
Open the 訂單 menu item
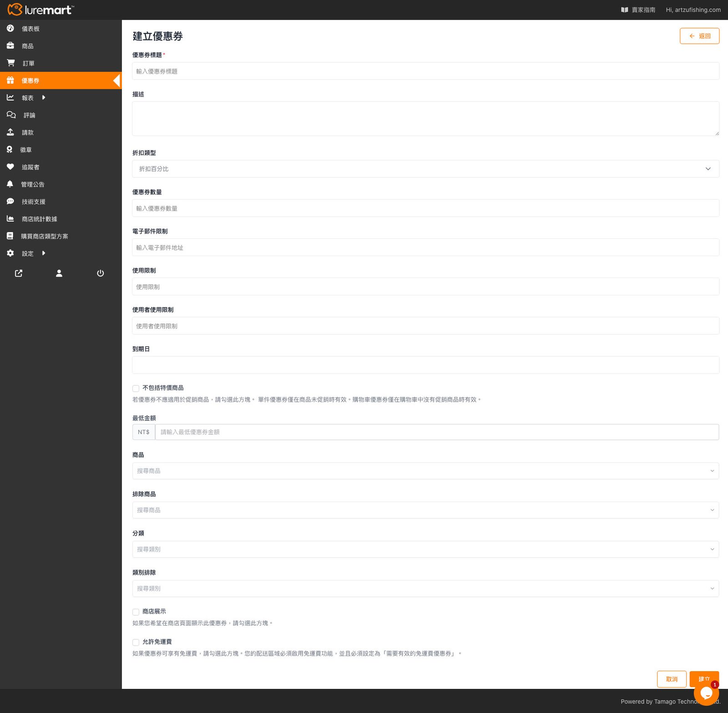point(28,63)
